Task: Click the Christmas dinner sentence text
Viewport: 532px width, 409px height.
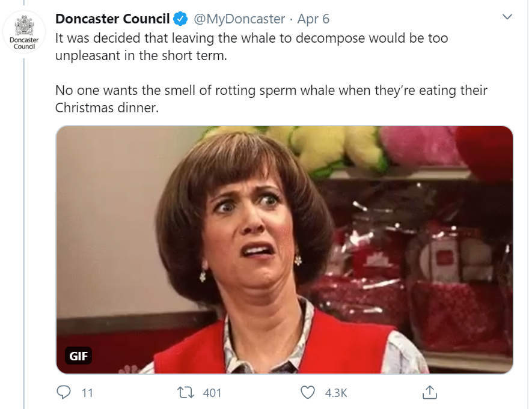Action: [x=271, y=99]
